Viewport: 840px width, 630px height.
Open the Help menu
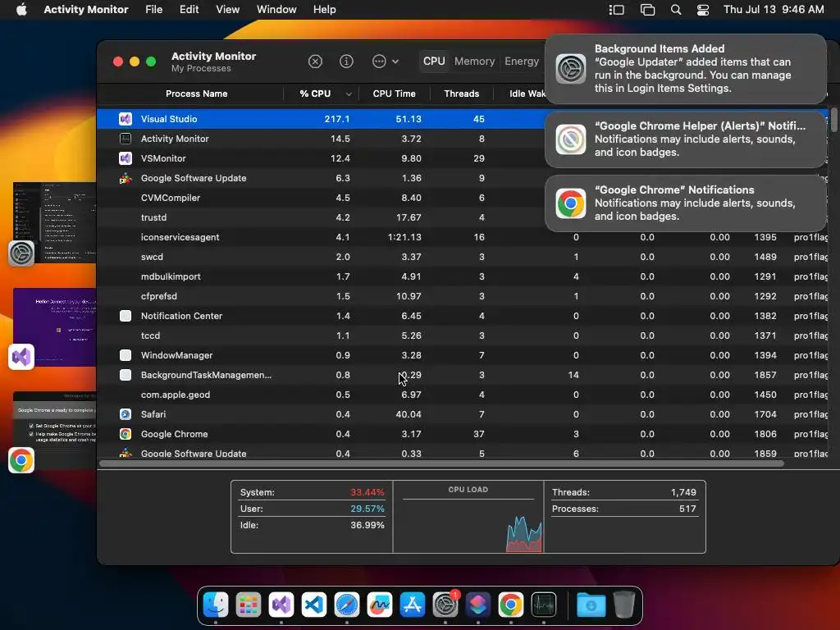click(324, 10)
